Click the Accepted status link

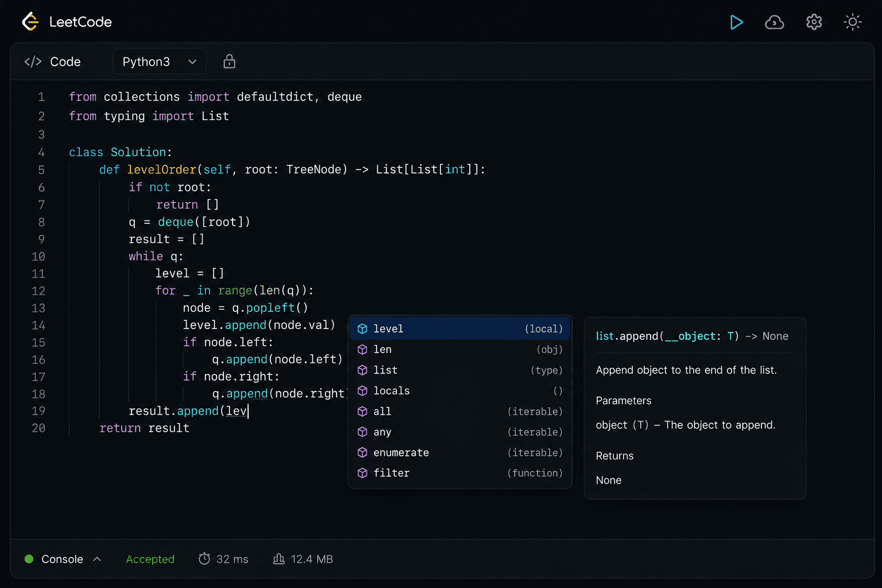[x=150, y=559]
